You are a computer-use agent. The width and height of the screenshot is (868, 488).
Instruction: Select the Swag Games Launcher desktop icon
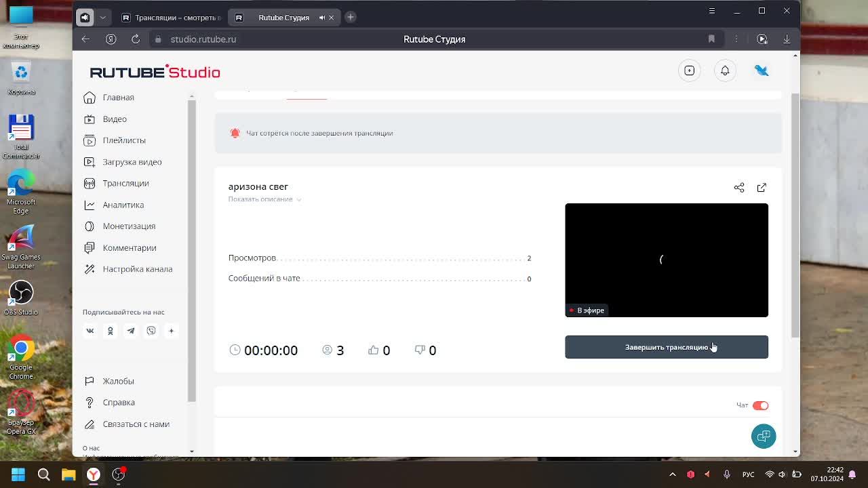[21, 247]
